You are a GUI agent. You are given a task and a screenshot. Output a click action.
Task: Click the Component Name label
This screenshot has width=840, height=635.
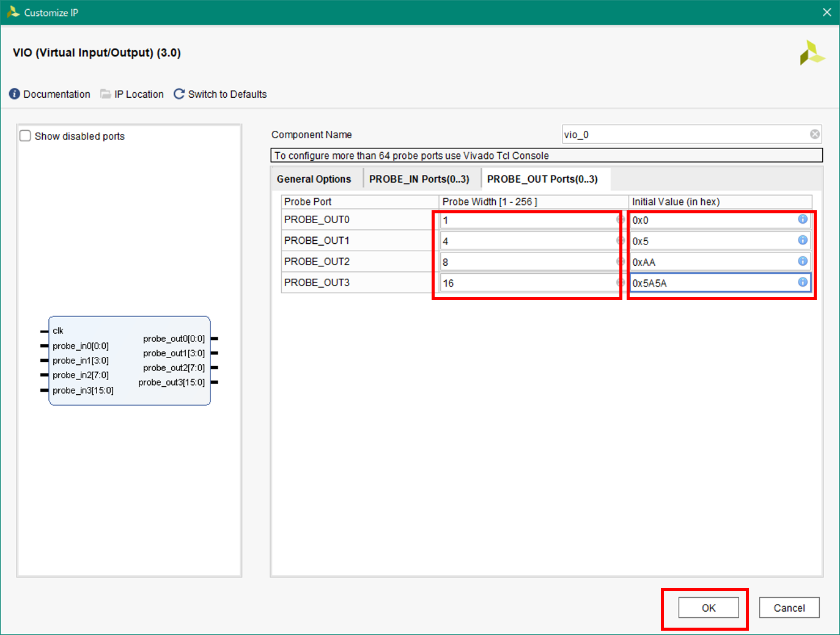312,134
